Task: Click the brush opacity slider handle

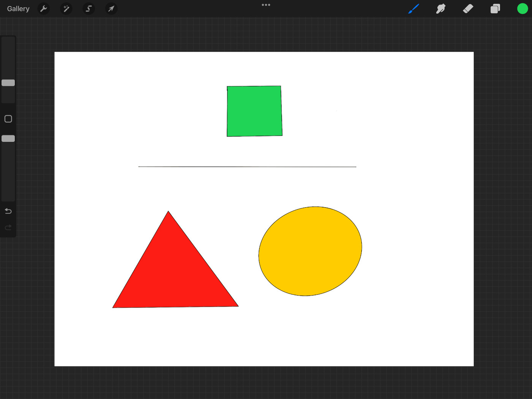Action: 8,138
